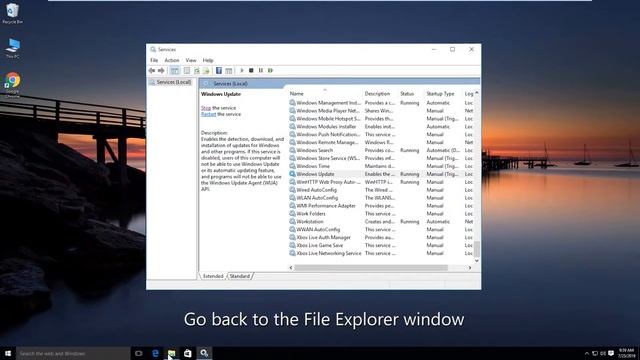Click the horizontal scrollbar right arrow
640x360 pixels.
pyautogui.click(x=470, y=268)
